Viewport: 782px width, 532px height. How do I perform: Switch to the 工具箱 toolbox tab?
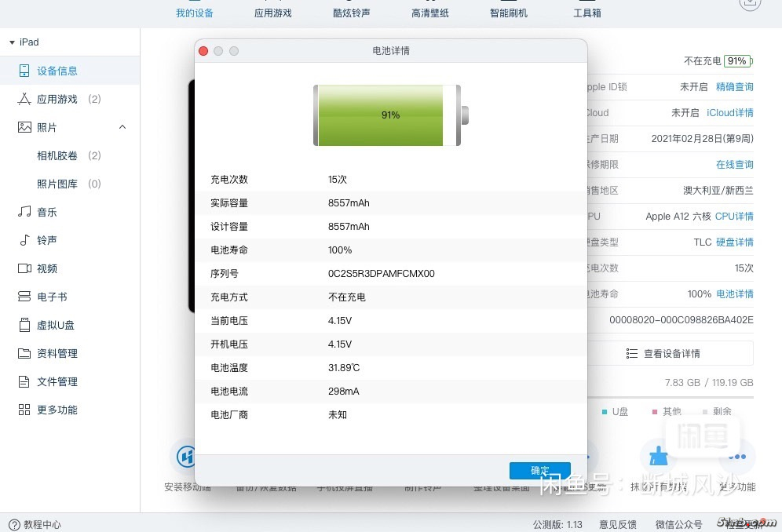pos(586,13)
